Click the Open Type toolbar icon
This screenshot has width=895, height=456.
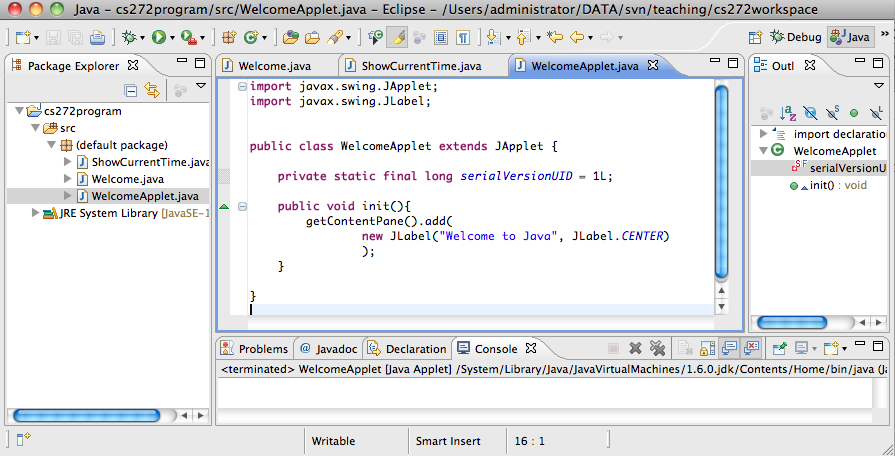click(291, 38)
